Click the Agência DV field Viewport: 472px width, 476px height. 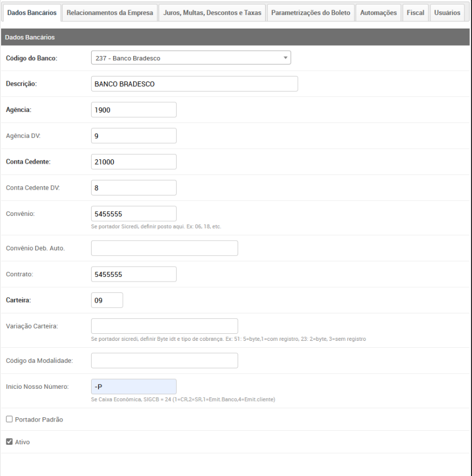[134, 136]
